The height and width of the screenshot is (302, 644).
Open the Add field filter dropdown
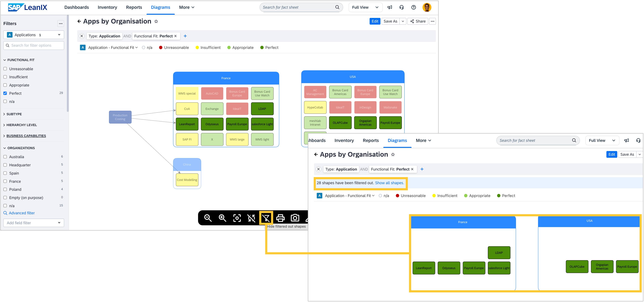point(33,223)
